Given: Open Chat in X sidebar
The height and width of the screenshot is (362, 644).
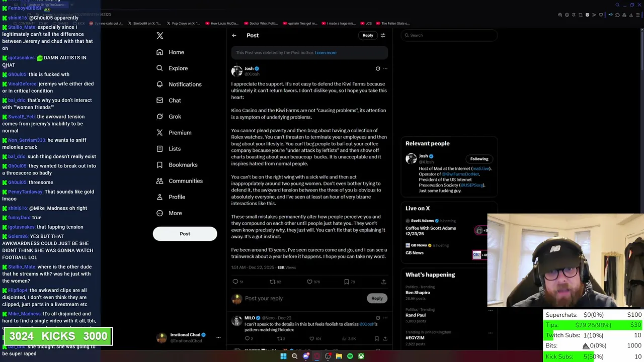Looking at the screenshot, I should [169, 101].
